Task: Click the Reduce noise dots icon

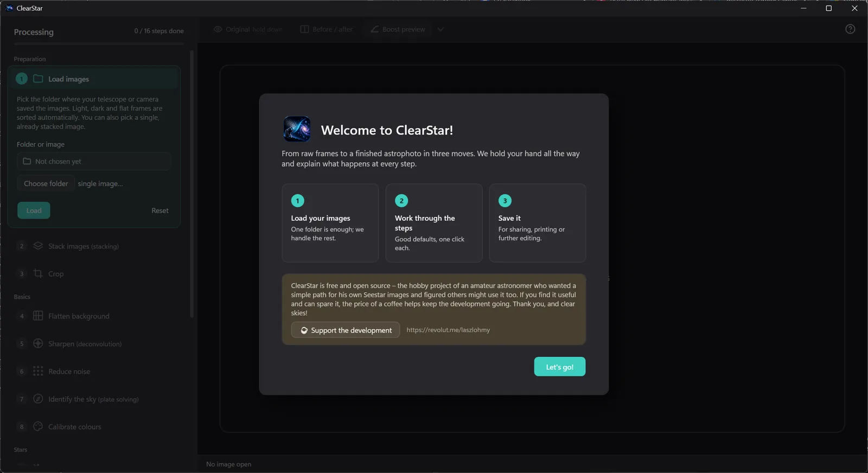Action: click(38, 371)
